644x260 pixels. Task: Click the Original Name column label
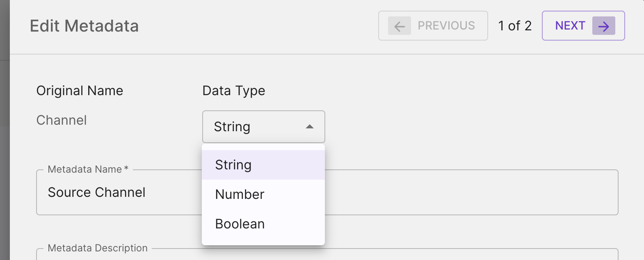80,91
